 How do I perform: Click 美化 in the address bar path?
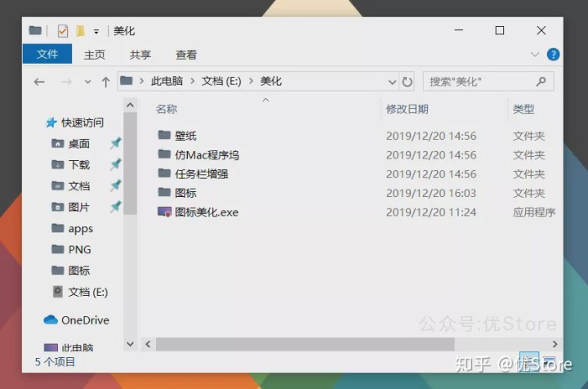[271, 81]
